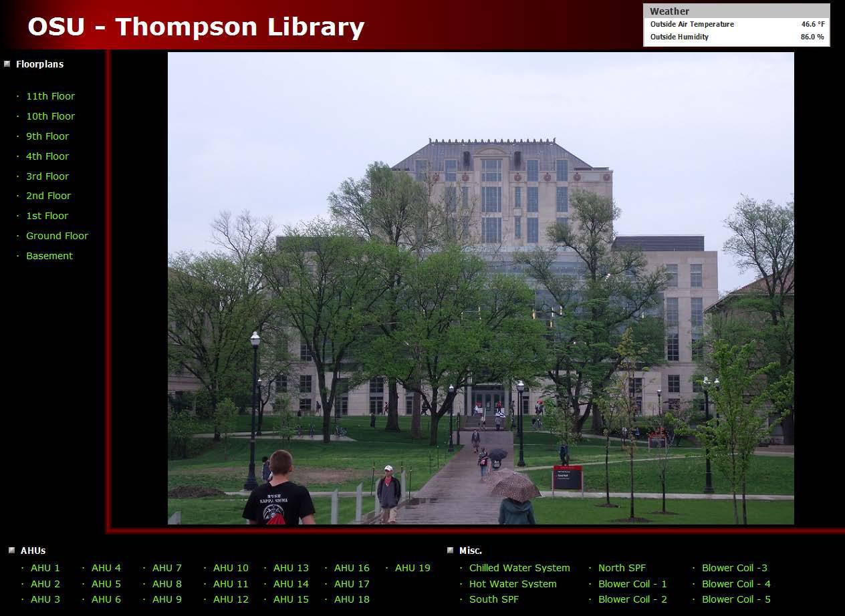Go to Blower Coil - 4
The image size is (845, 616).
pos(736,584)
